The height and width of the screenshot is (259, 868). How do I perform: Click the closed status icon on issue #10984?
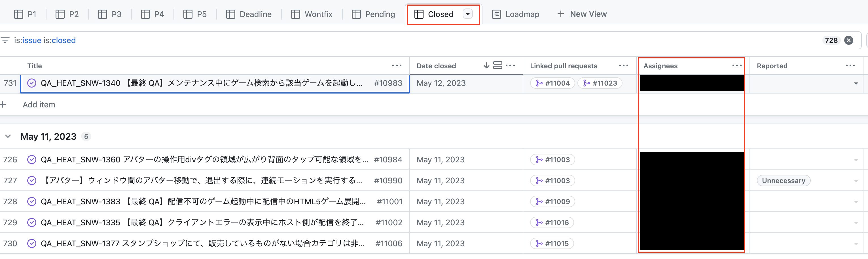click(32, 159)
